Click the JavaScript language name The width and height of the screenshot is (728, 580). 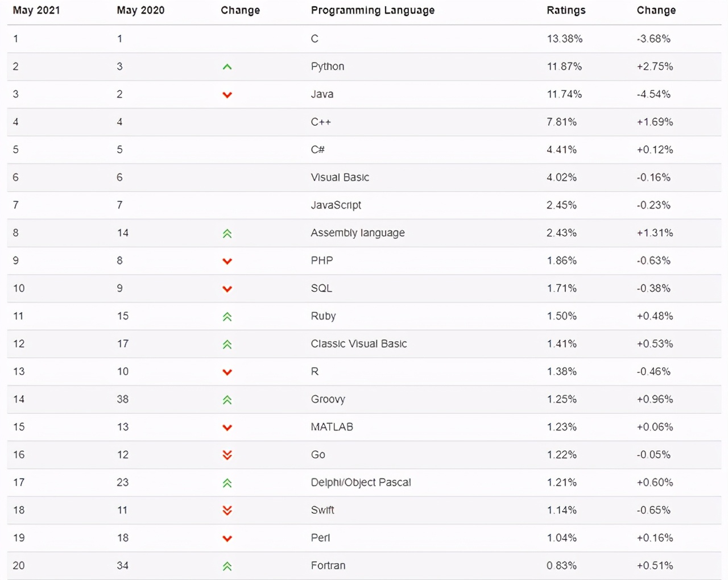point(336,205)
